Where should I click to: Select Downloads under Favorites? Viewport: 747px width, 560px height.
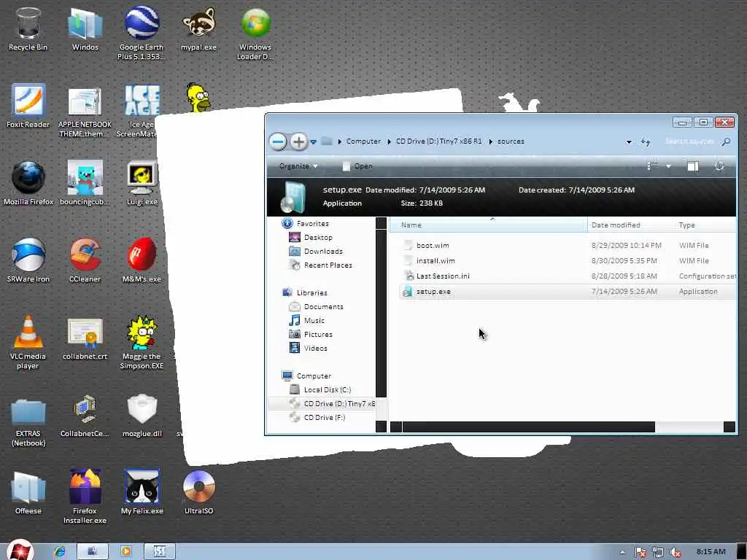tap(323, 251)
